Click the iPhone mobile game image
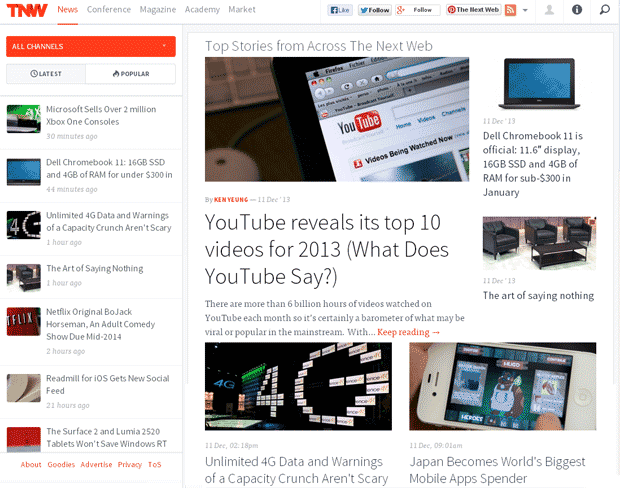620x488 pixels. (x=503, y=386)
